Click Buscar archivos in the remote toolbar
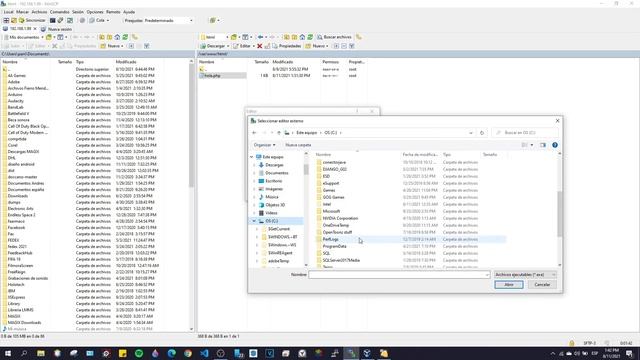This screenshot has width=640, height=360. click(335, 37)
